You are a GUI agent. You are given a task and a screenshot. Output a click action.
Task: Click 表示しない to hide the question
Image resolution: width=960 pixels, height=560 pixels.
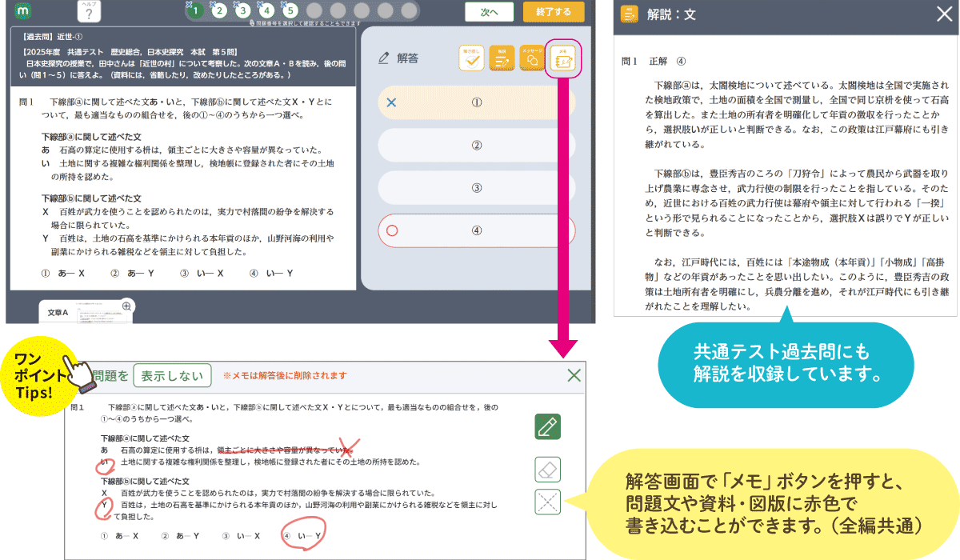172,375
